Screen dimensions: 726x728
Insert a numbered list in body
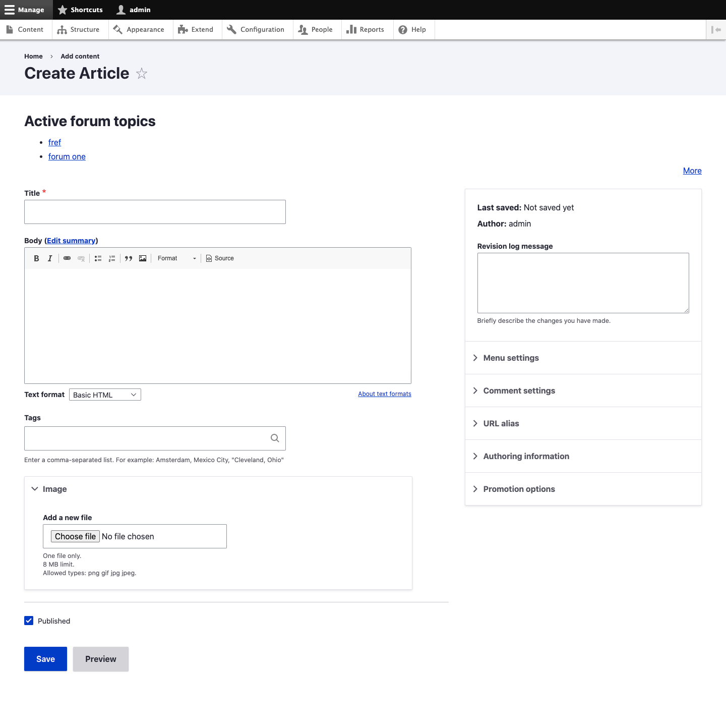[112, 258]
